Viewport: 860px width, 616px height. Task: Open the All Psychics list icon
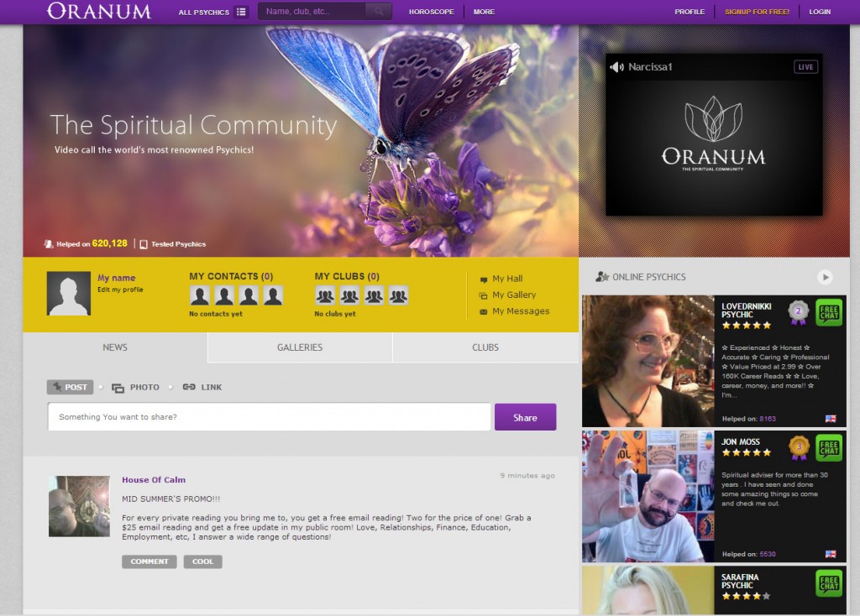pos(241,12)
